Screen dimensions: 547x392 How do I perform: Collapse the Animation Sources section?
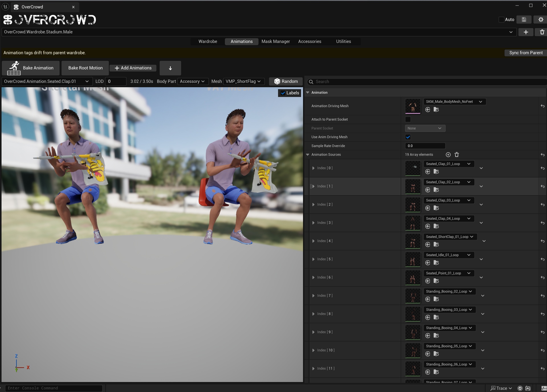[x=308, y=155]
